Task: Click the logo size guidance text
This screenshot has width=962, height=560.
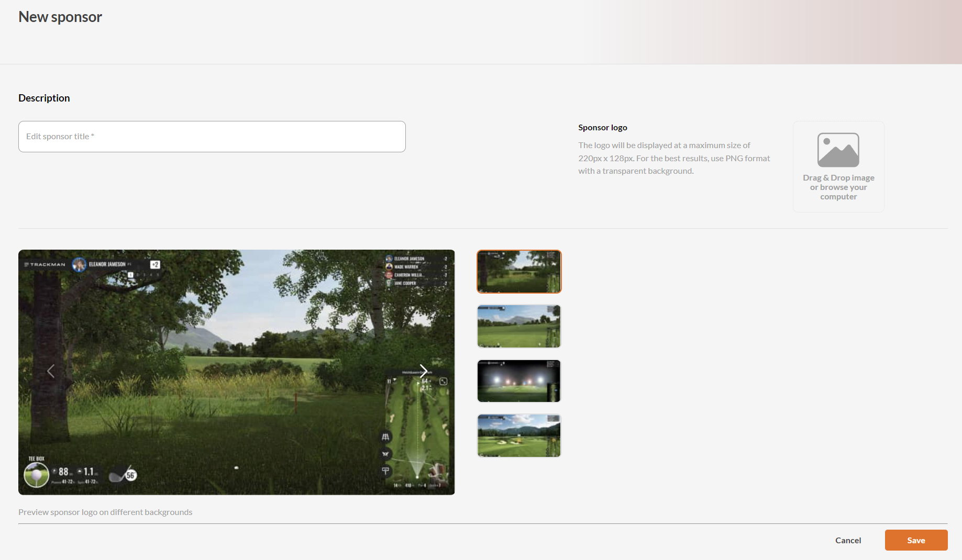Action: pos(674,158)
